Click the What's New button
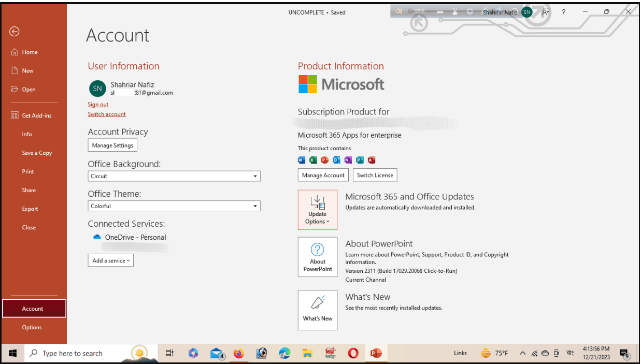Viewport: 641px width, 364px height. pos(318,310)
